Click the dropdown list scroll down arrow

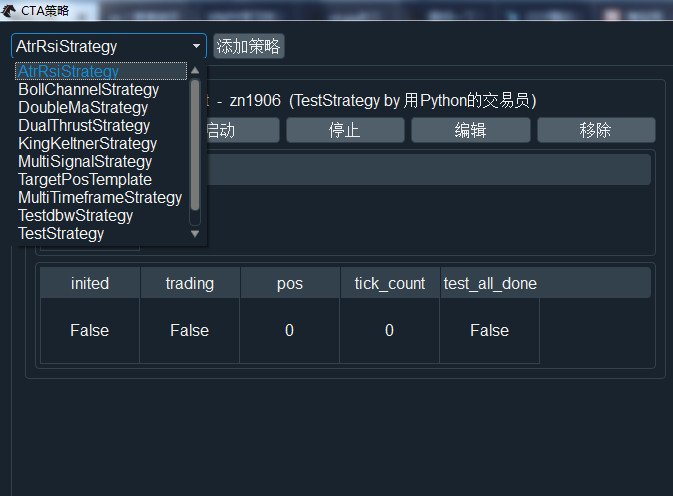click(x=195, y=233)
